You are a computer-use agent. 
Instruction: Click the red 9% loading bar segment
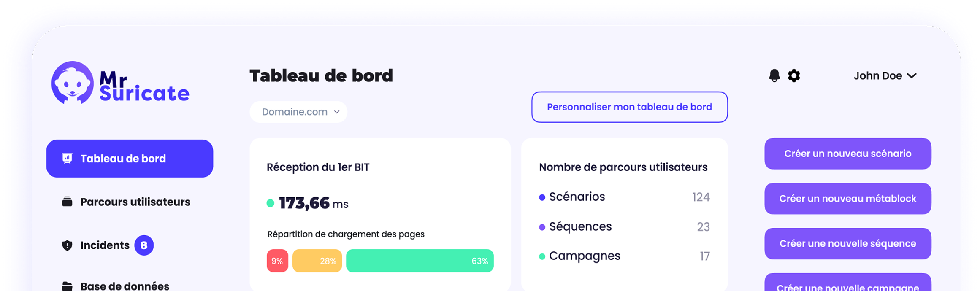pos(277,261)
